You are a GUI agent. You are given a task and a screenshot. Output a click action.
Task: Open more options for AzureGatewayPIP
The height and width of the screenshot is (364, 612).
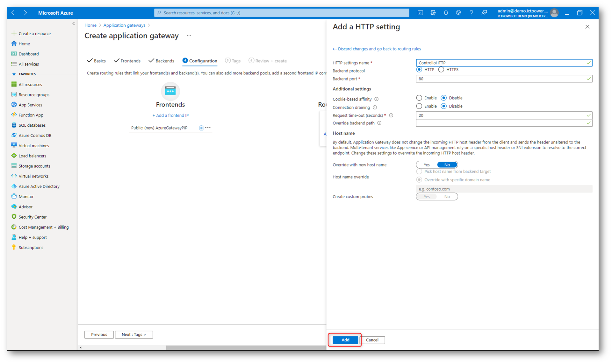(208, 128)
